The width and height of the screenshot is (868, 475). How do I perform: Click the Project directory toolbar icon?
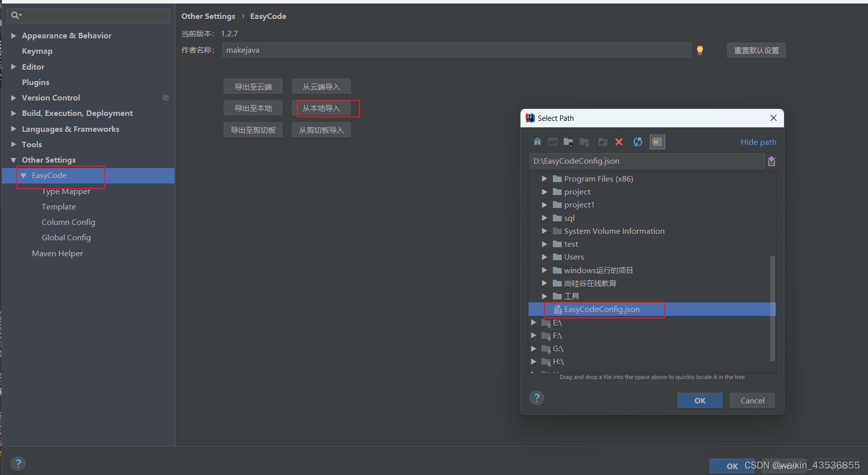pos(568,142)
